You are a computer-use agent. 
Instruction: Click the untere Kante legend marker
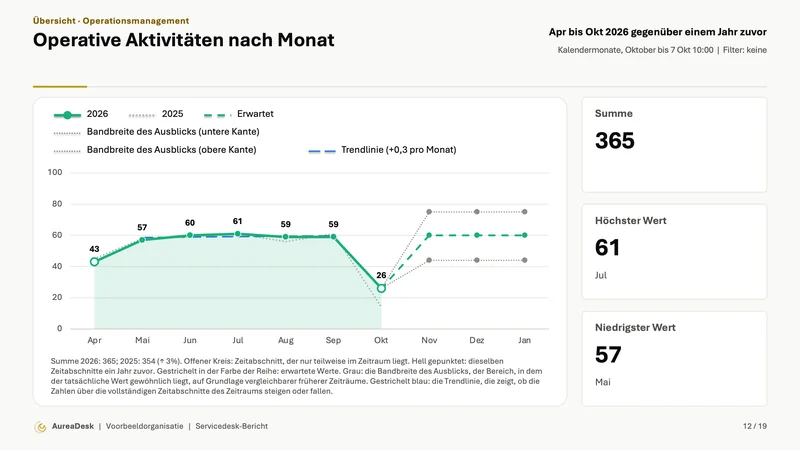(x=67, y=133)
